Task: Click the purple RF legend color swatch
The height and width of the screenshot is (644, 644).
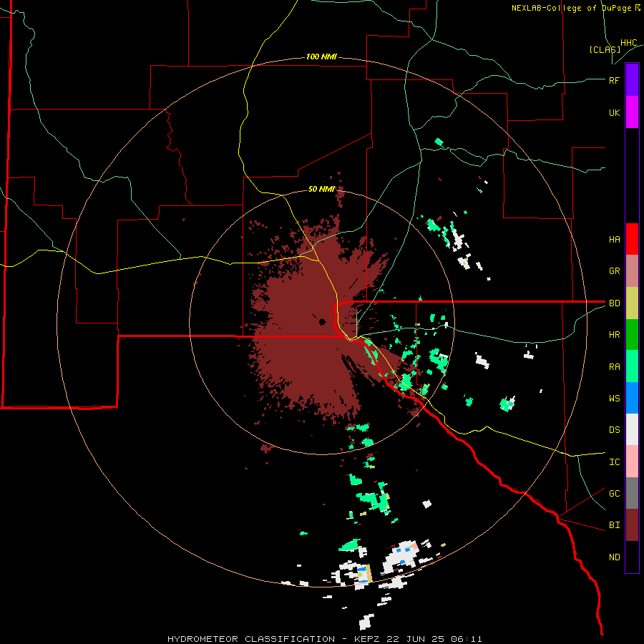Action: click(632, 80)
